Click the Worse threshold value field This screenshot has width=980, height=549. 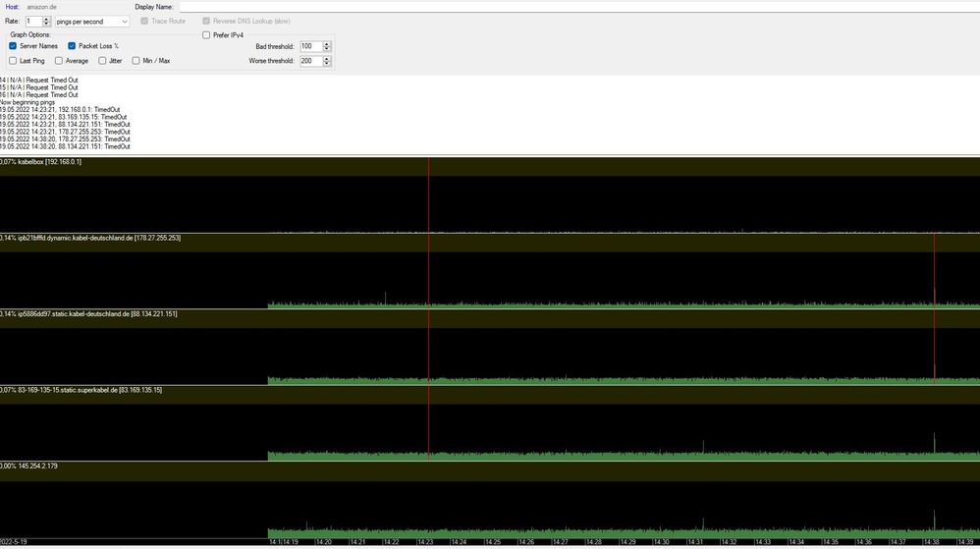click(x=309, y=61)
